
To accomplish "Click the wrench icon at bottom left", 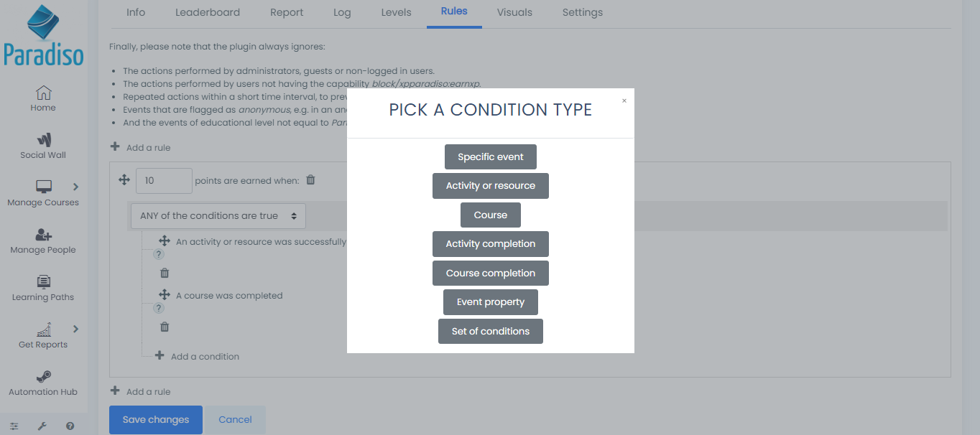I will [x=42, y=426].
